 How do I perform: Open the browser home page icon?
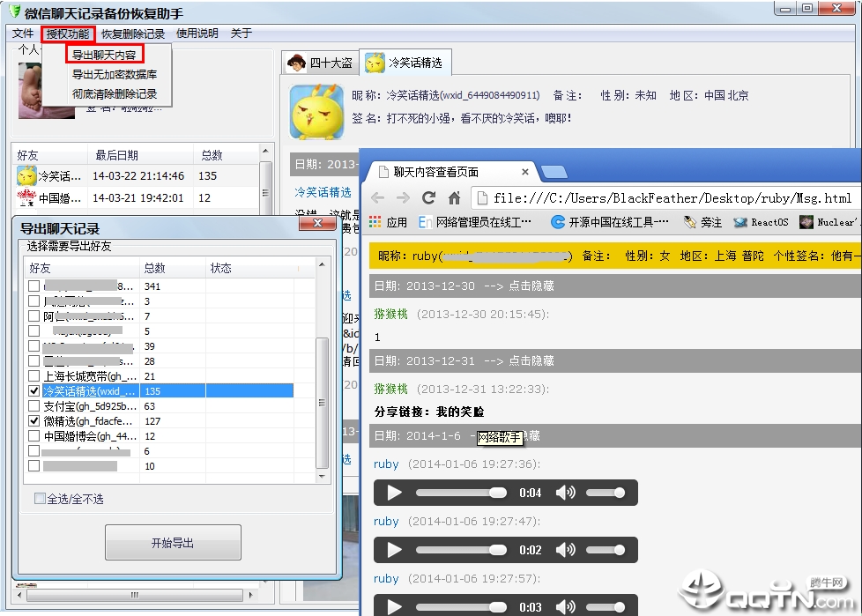pos(454,197)
